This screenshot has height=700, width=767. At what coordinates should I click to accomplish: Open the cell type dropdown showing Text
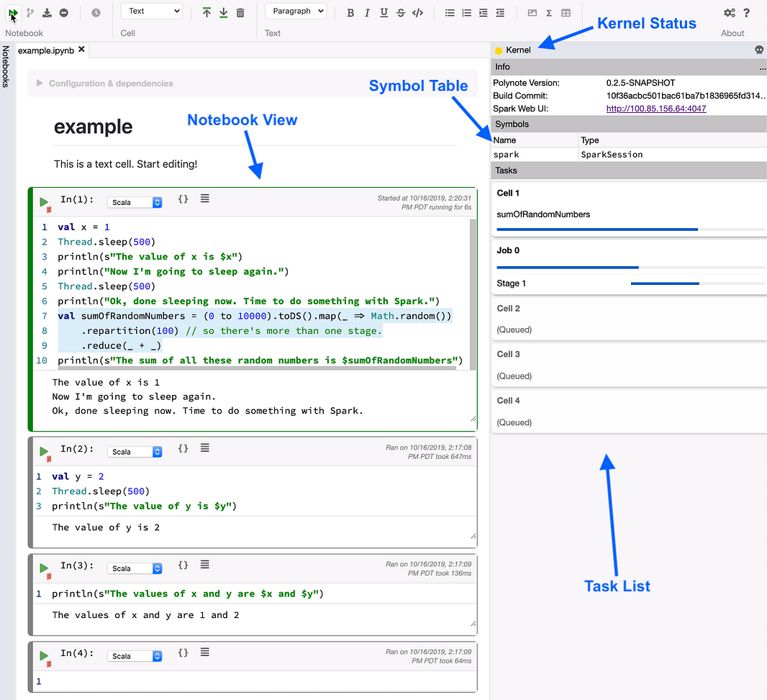[152, 12]
